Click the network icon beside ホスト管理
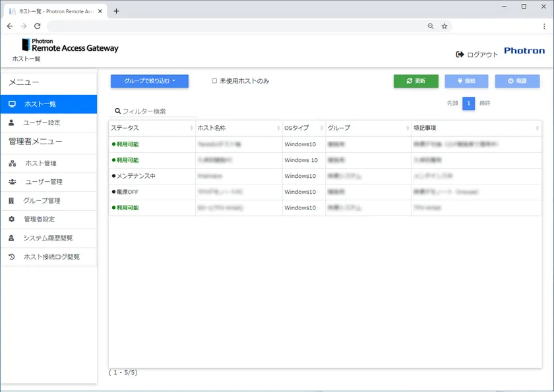The width and height of the screenshot is (554, 392). click(12, 163)
